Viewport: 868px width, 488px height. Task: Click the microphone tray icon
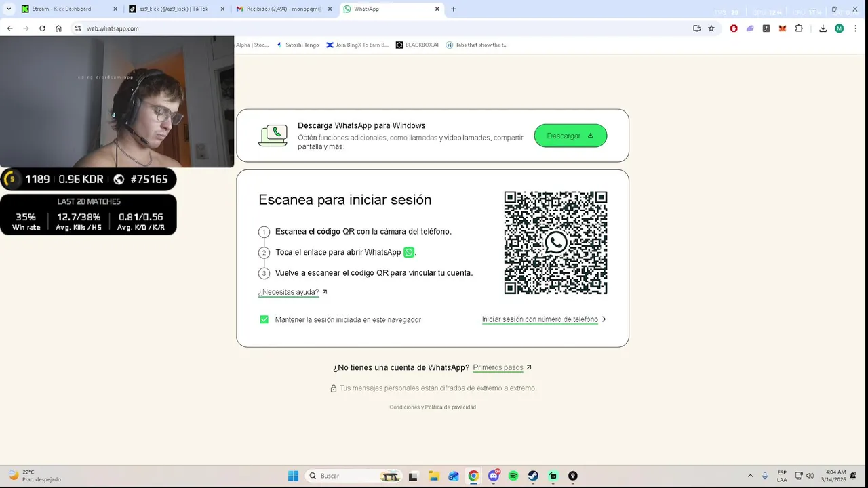tap(765, 476)
